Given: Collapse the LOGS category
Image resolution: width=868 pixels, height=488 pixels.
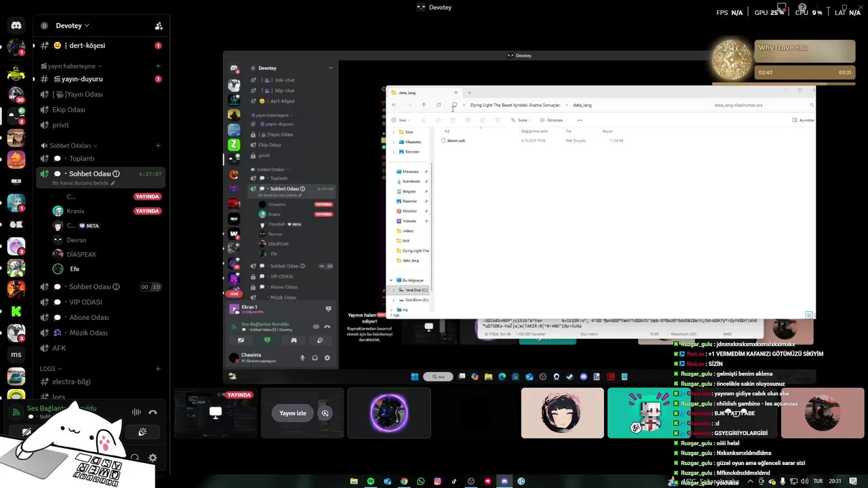Looking at the screenshot, I should tap(51, 369).
